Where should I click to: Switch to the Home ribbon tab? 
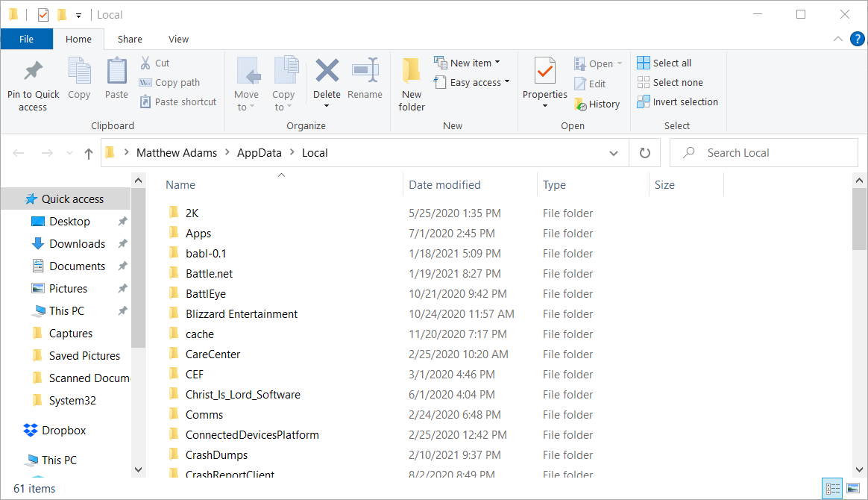pos(78,40)
